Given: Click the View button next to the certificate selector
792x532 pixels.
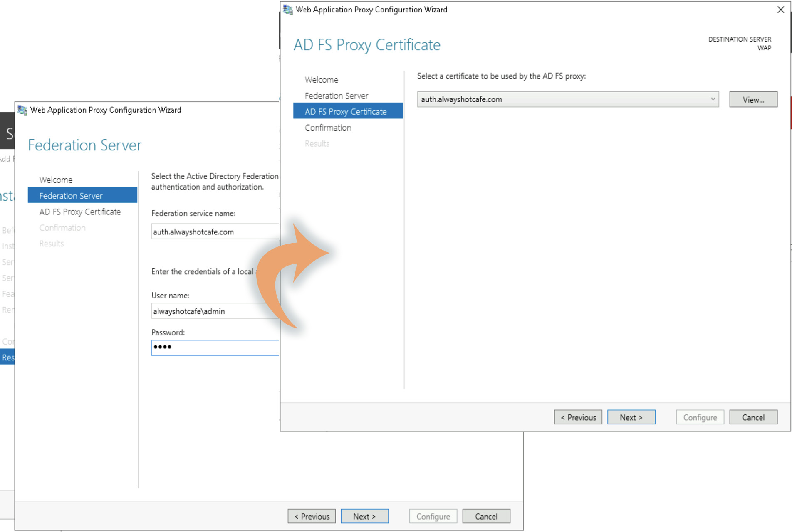Looking at the screenshot, I should click(753, 99).
